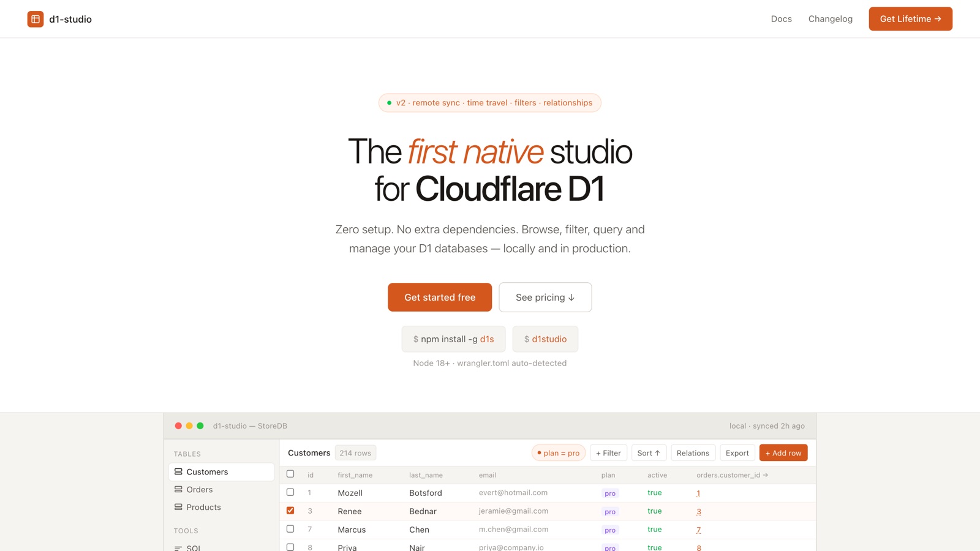Click the yellow minimize dot of StoreDB window
The width and height of the screenshot is (980, 551).
[189, 425]
